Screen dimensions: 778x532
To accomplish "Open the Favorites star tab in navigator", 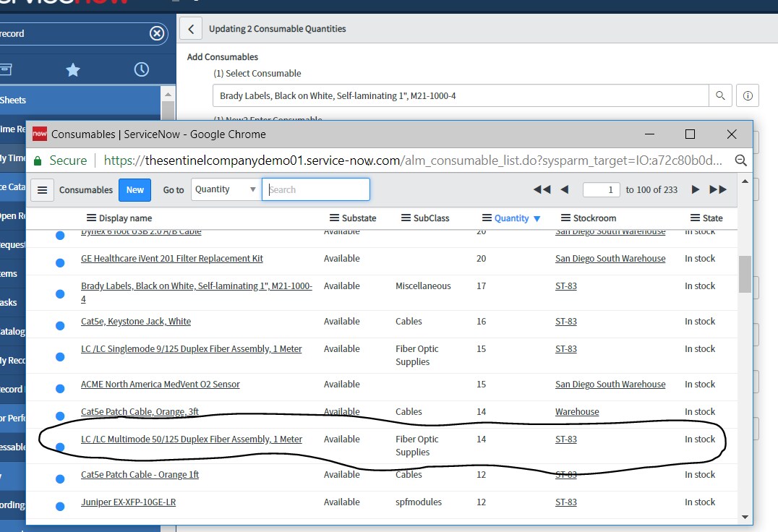I will (x=73, y=69).
